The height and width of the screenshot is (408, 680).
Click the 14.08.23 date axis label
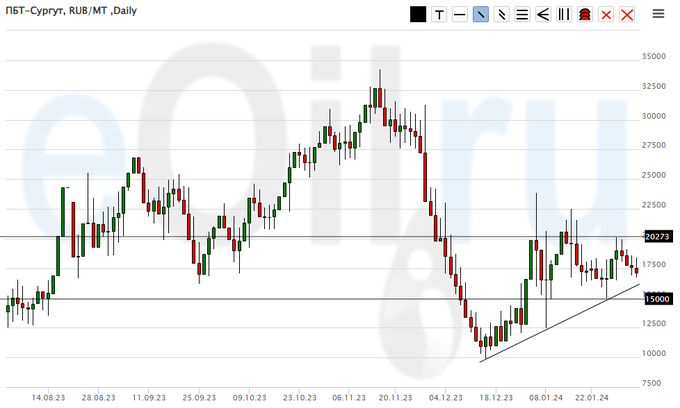(x=47, y=396)
